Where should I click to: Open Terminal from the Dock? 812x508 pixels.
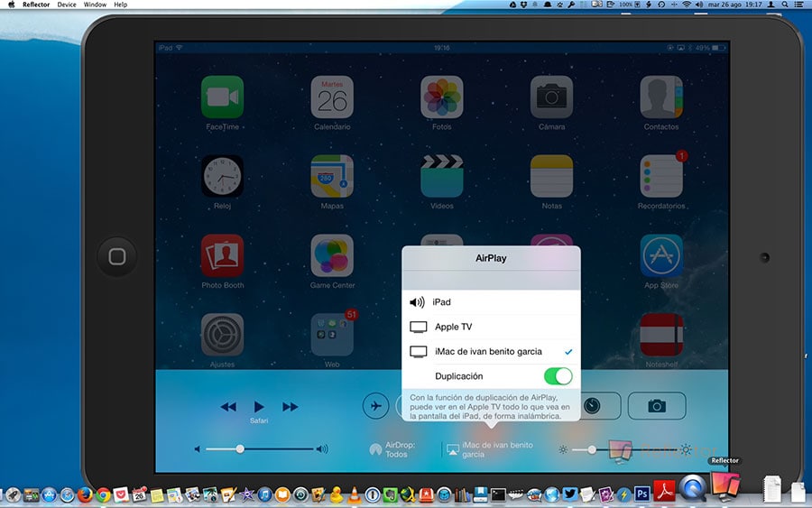tap(498, 495)
